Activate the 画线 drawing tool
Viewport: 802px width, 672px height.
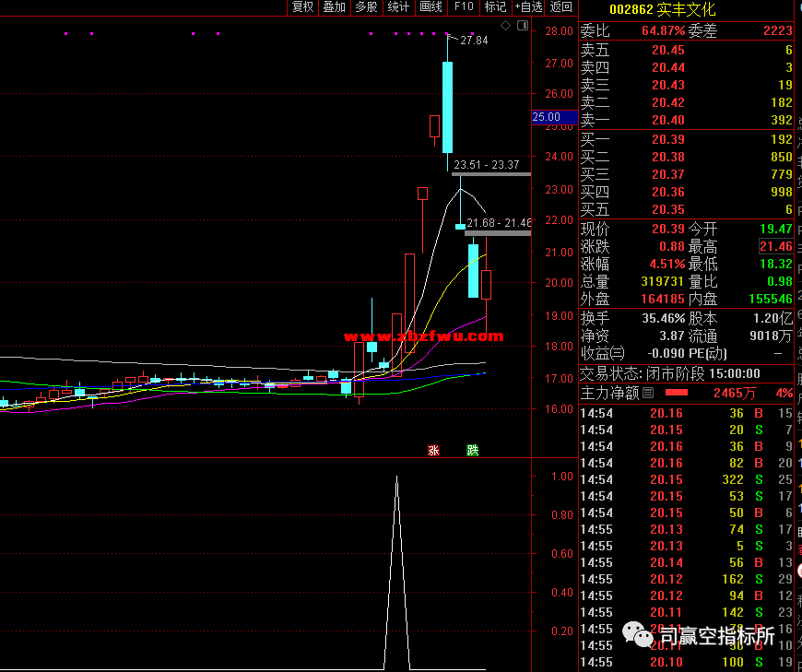431,7
